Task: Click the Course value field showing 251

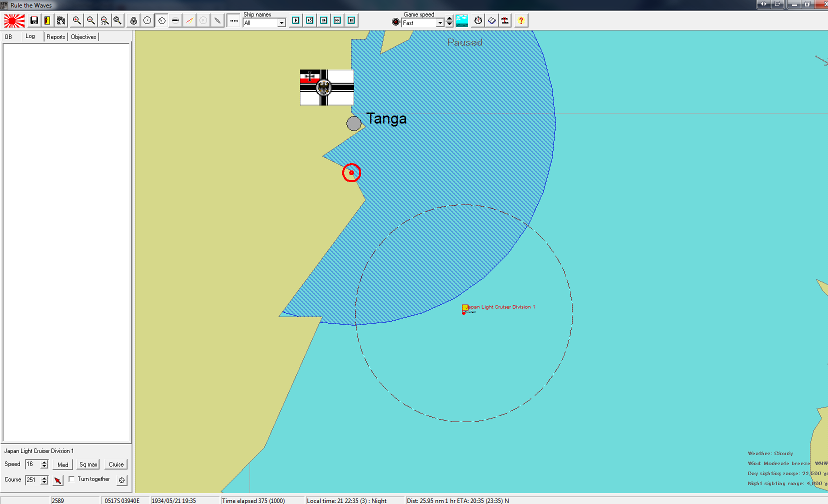Action: (x=33, y=479)
